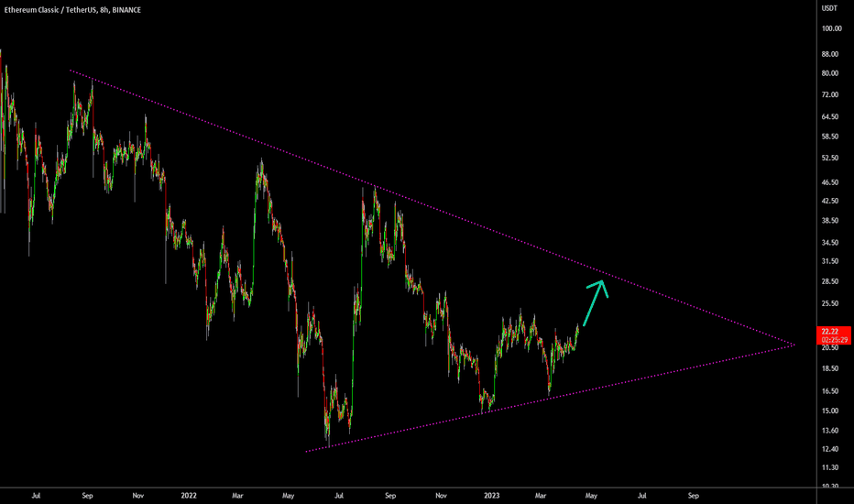Click the countdown timer 02:25:29 under price
Image resolution: width=854 pixels, height=504 pixels.
[x=834, y=340]
